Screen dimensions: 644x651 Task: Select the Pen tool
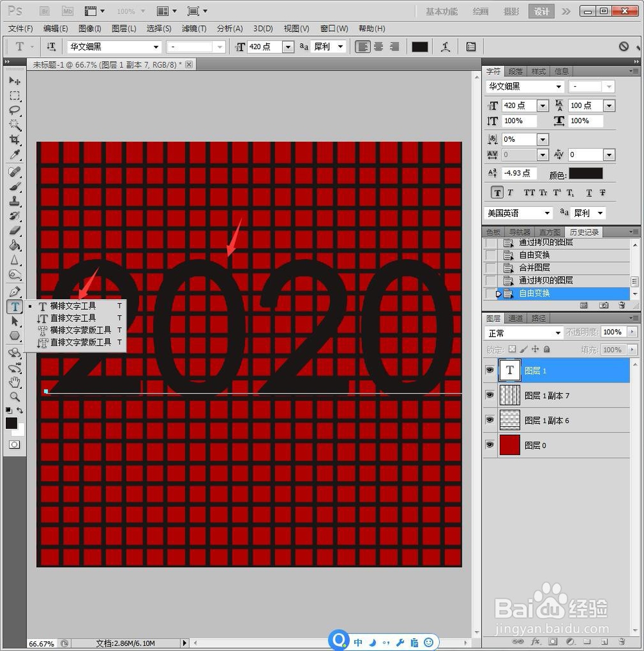pyautogui.click(x=15, y=292)
